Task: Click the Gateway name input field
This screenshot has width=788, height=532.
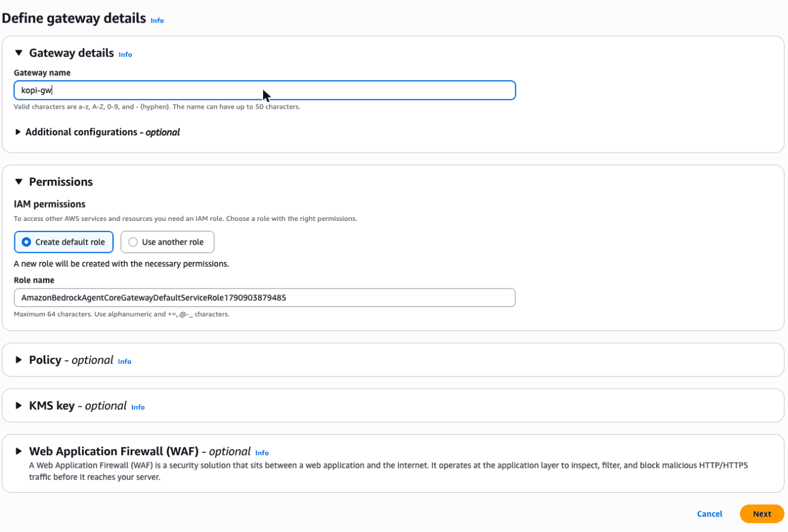Action: 265,90
